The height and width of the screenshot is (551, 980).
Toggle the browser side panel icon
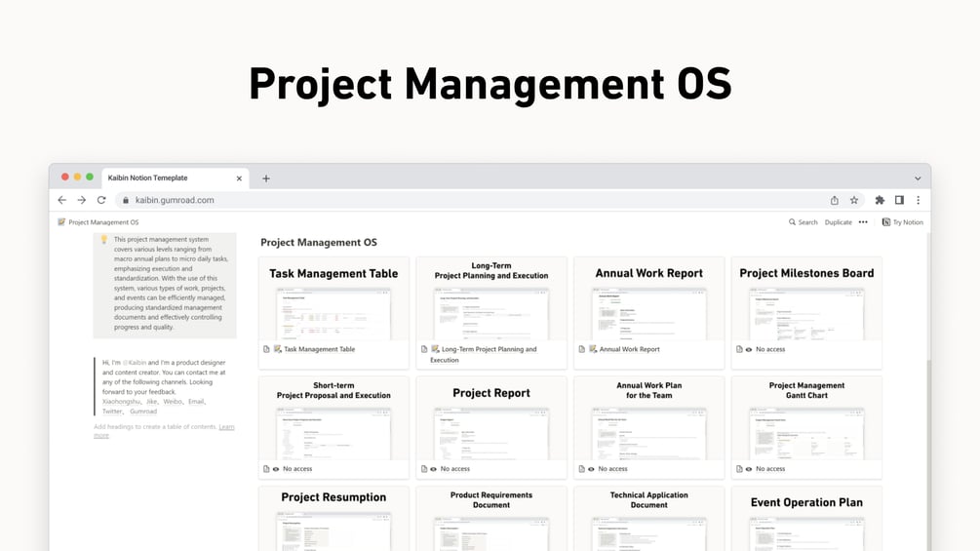(x=899, y=200)
